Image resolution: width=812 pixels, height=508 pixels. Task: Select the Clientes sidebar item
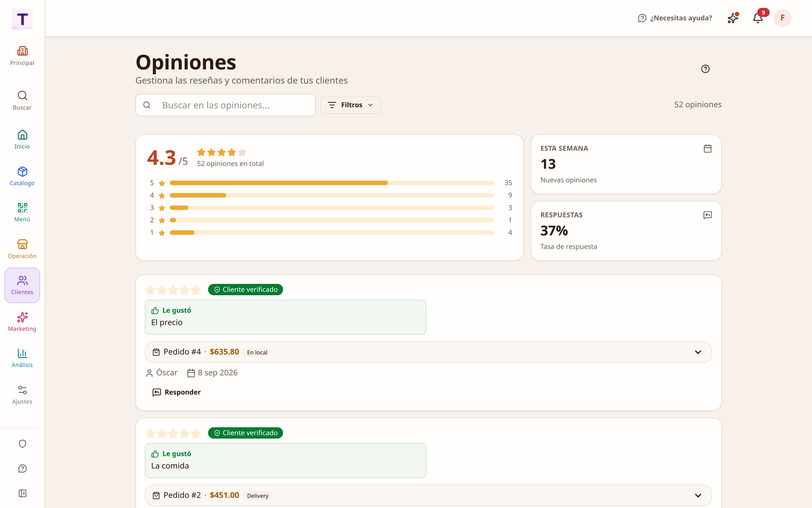(x=22, y=285)
